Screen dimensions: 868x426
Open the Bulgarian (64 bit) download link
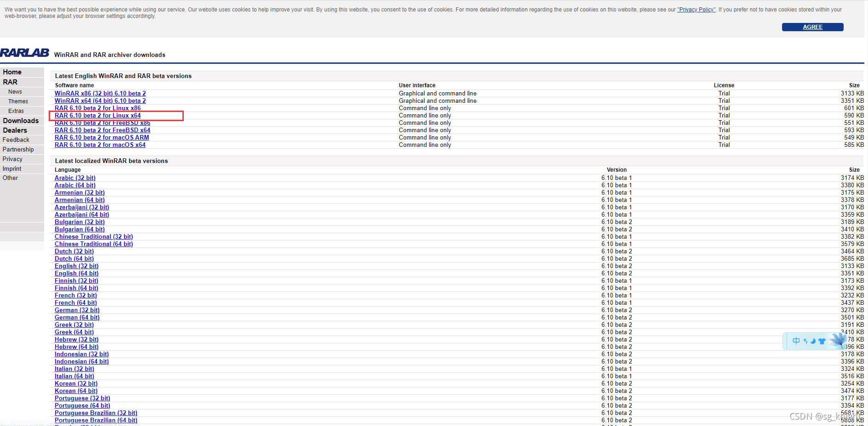tap(79, 229)
